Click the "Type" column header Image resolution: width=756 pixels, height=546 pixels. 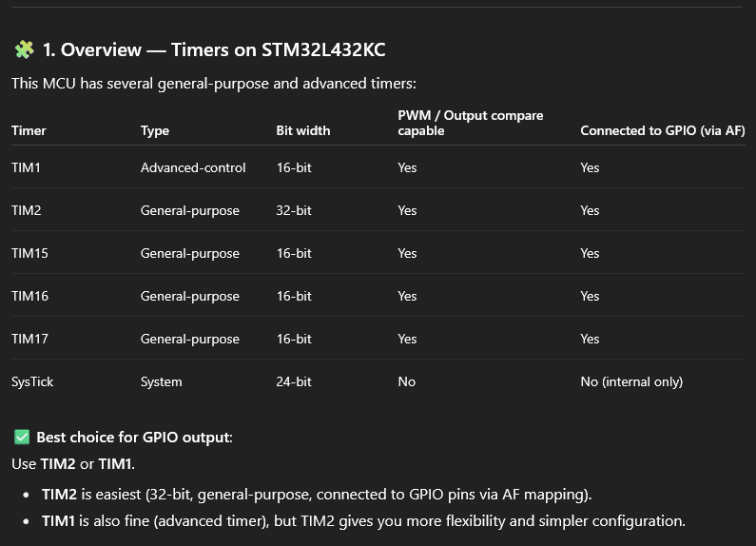point(155,130)
